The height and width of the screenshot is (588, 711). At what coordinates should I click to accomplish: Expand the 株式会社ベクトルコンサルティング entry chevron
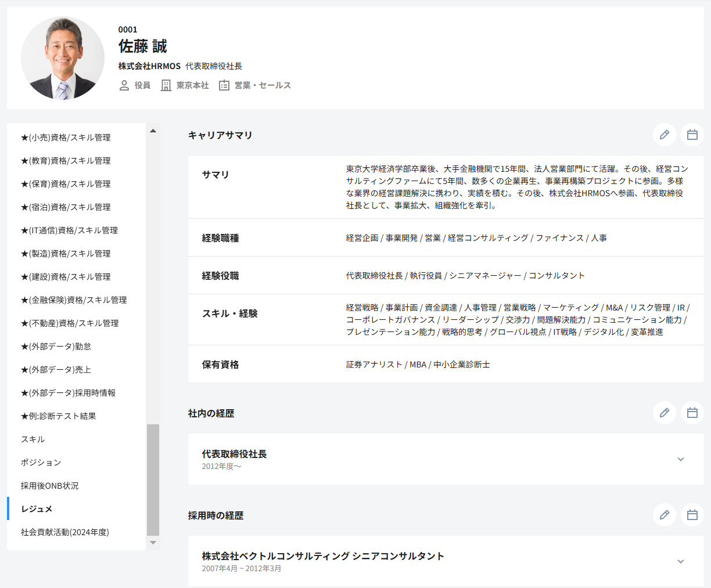pyautogui.click(x=681, y=561)
